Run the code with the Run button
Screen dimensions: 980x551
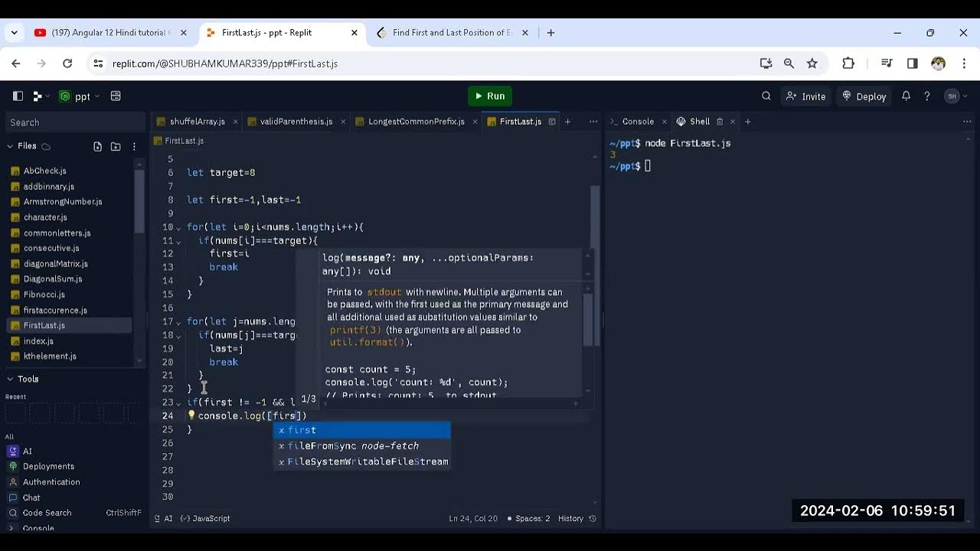pos(490,96)
